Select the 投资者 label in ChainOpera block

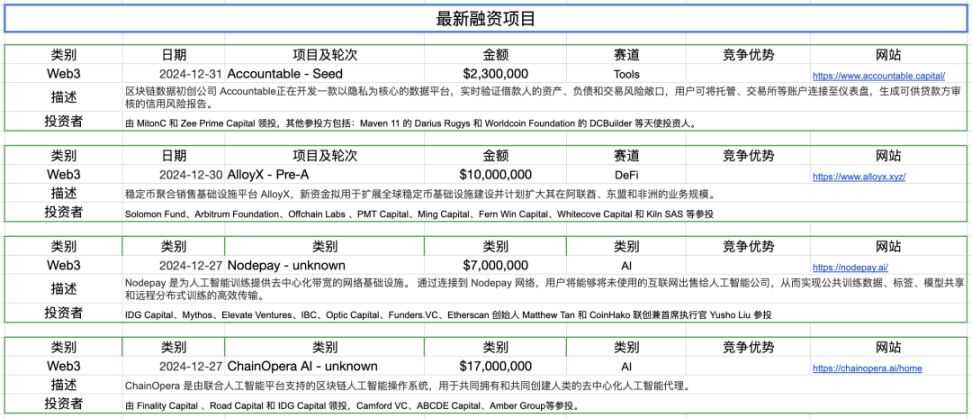tap(63, 404)
